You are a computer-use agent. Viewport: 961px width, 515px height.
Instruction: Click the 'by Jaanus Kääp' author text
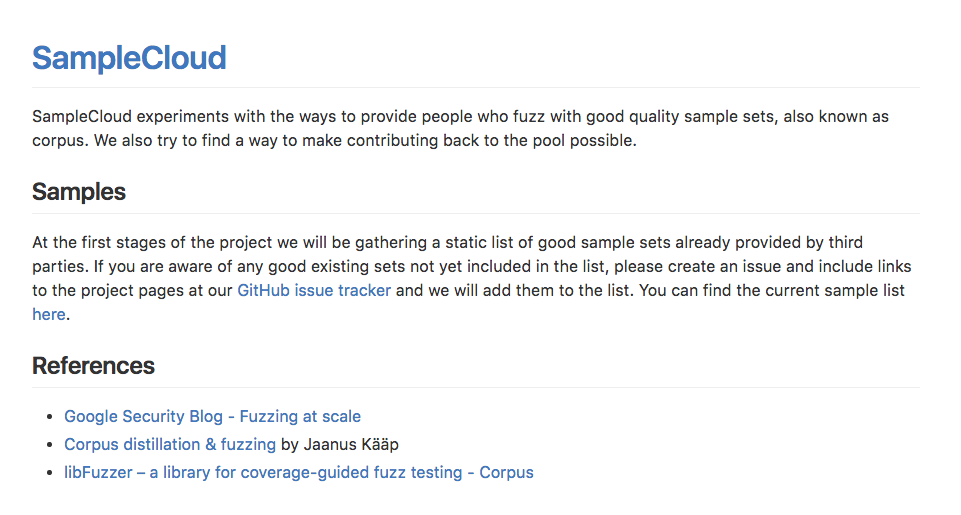point(340,444)
